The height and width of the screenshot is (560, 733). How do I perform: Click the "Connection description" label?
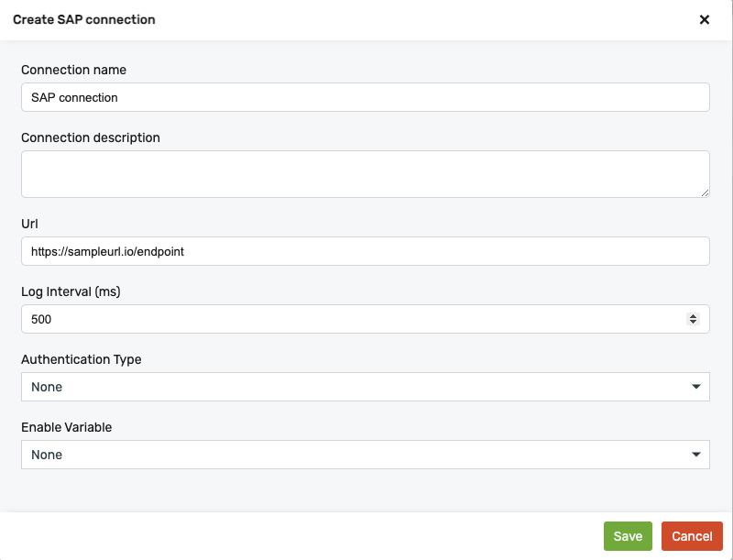pyautogui.click(x=91, y=137)
